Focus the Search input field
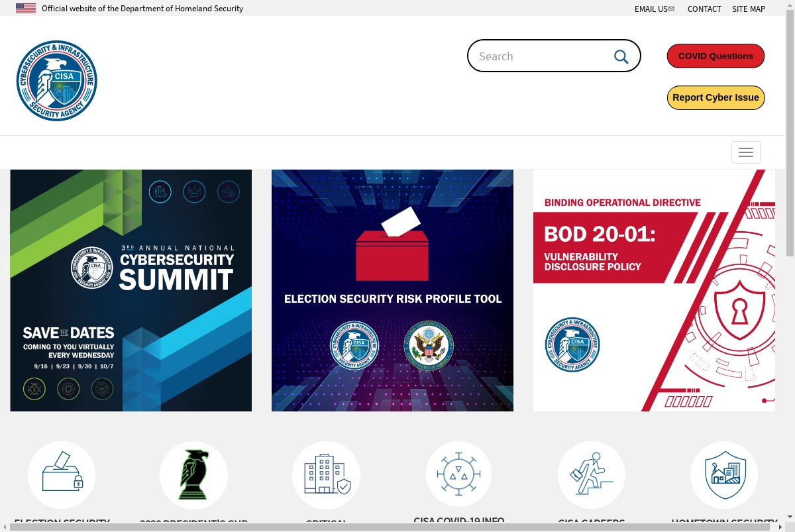 (554, 56)
